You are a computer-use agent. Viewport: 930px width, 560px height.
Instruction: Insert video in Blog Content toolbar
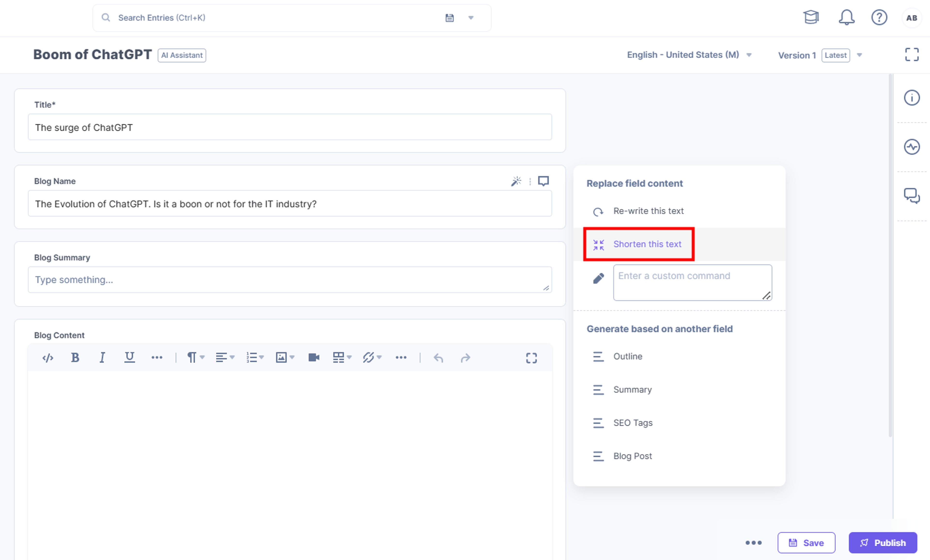click(x=314, y=358)
